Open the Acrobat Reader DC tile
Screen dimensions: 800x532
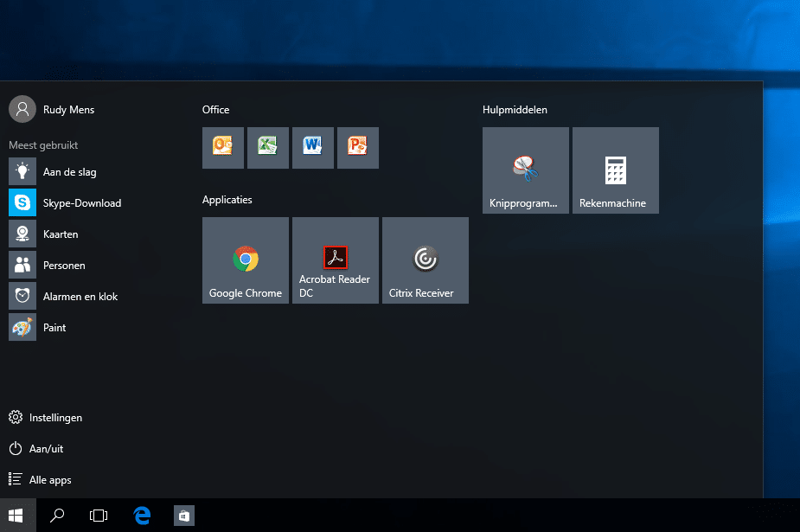336,260
